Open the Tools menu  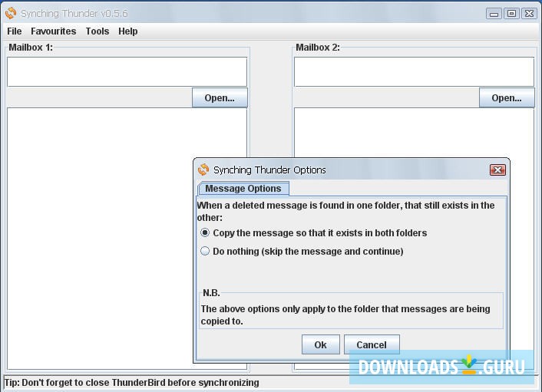click(x=97, y=31)
